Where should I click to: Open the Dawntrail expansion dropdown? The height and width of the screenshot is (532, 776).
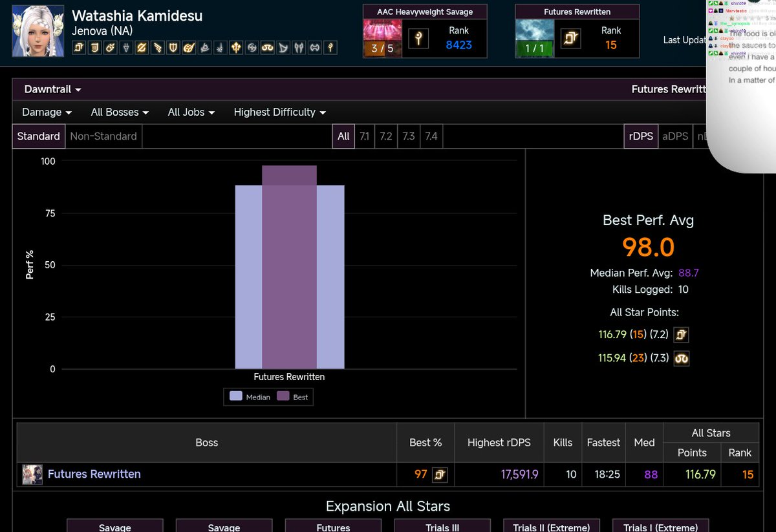pos(53,89)
